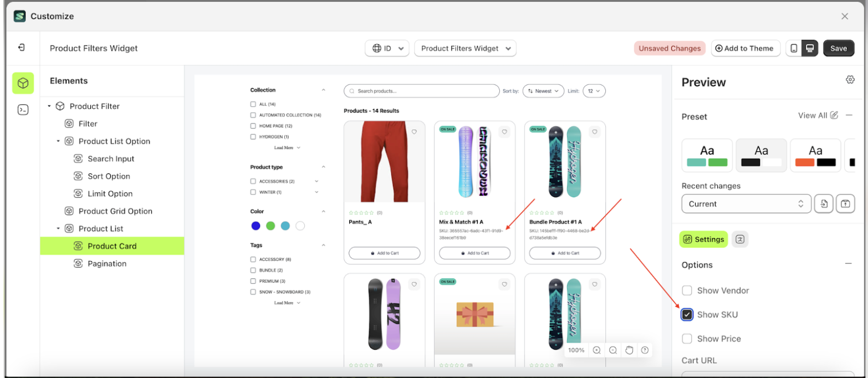Switch to mobile device preview icon
Screen dimensions: 868x378
(794, 48)
